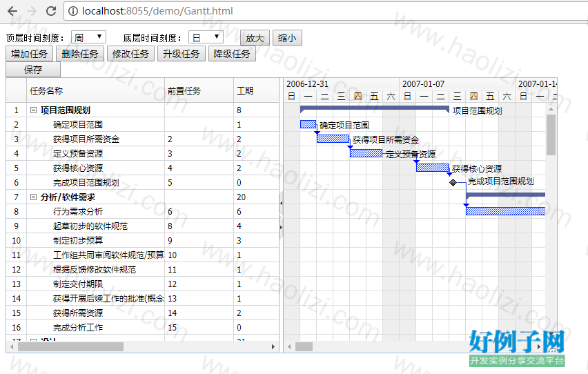Focus the address bar URL field

tap(326, 11)
